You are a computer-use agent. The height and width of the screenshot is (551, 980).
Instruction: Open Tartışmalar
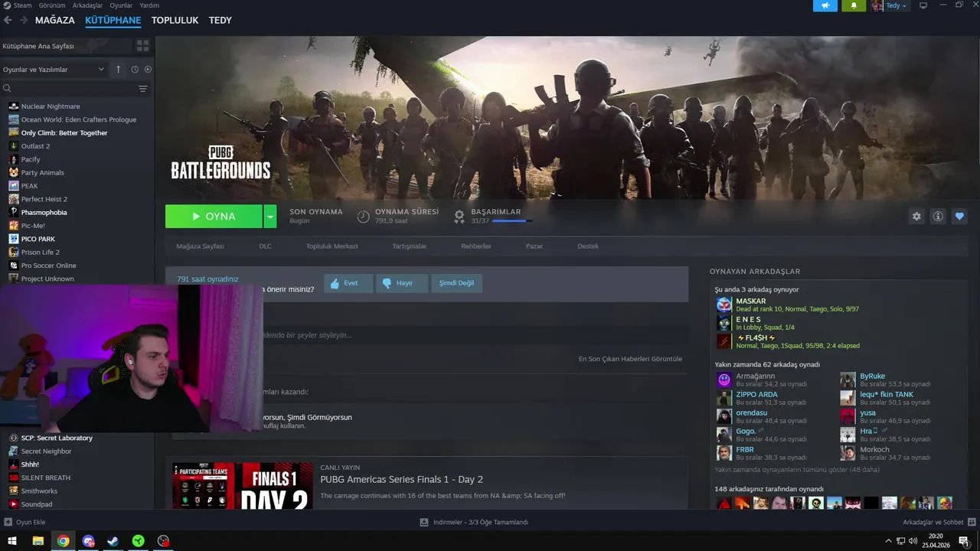pos(410,246)
